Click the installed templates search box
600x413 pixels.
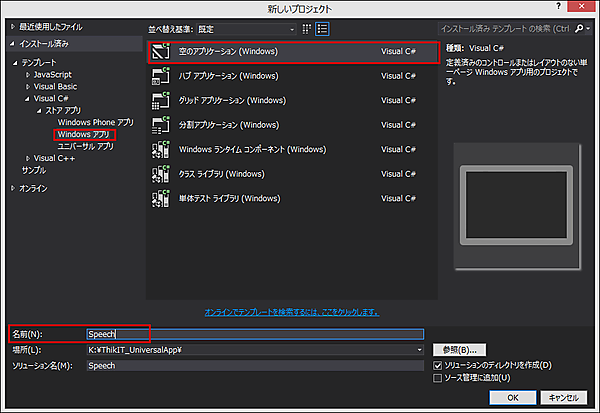(x=505, y=29)
